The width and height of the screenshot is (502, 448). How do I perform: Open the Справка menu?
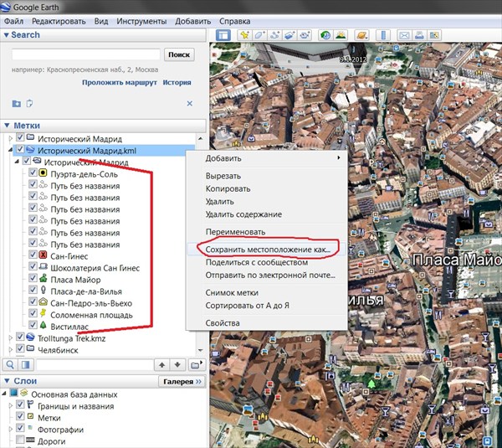click(x=234, y=22)
